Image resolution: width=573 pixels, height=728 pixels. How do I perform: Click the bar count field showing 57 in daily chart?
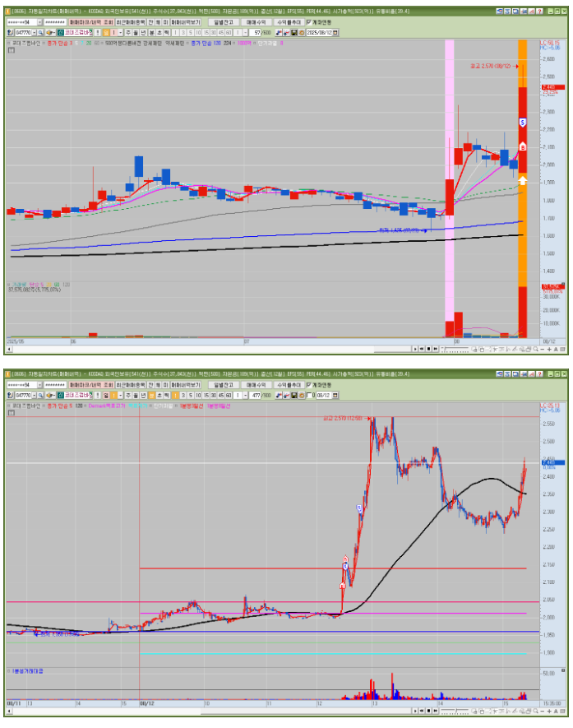[256, 33]
